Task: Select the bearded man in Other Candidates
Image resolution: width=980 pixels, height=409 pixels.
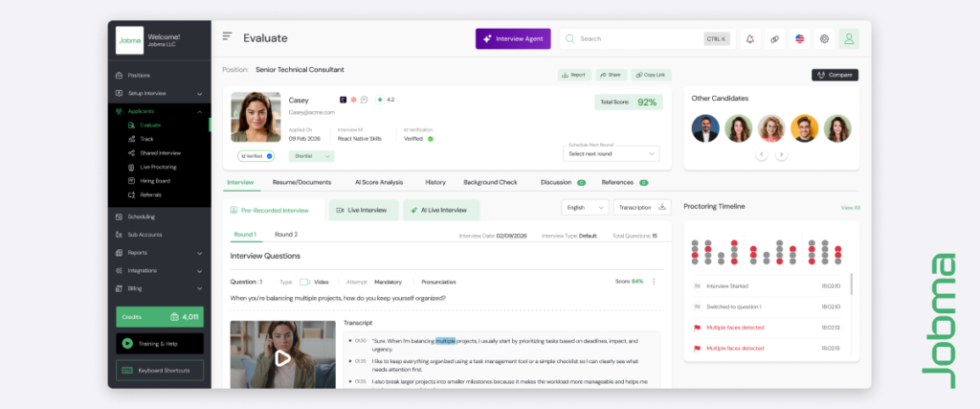Action: pos(705,128)
